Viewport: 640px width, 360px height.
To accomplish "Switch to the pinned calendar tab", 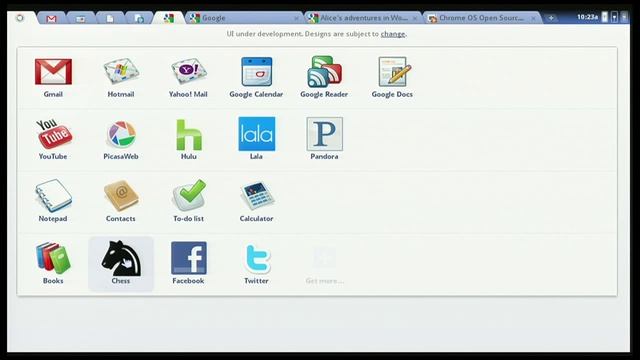I will pos(80,19).
